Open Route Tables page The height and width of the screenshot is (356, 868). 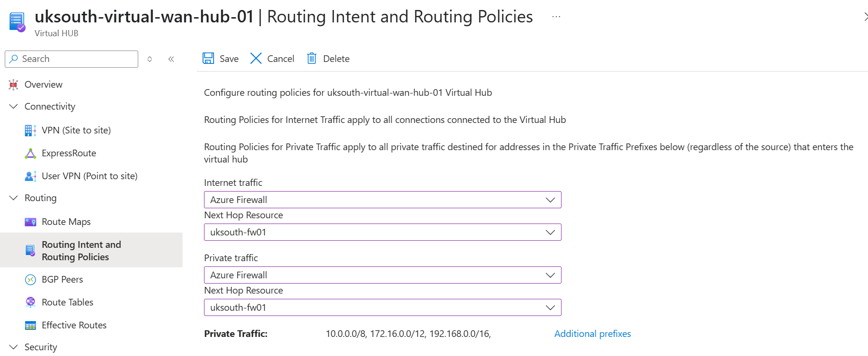67,302
